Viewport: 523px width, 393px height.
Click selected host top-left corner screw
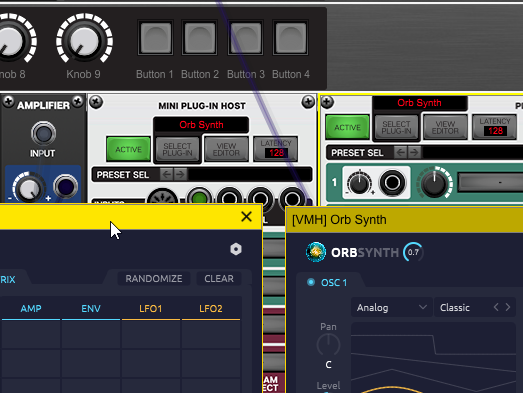click(327, 102)
